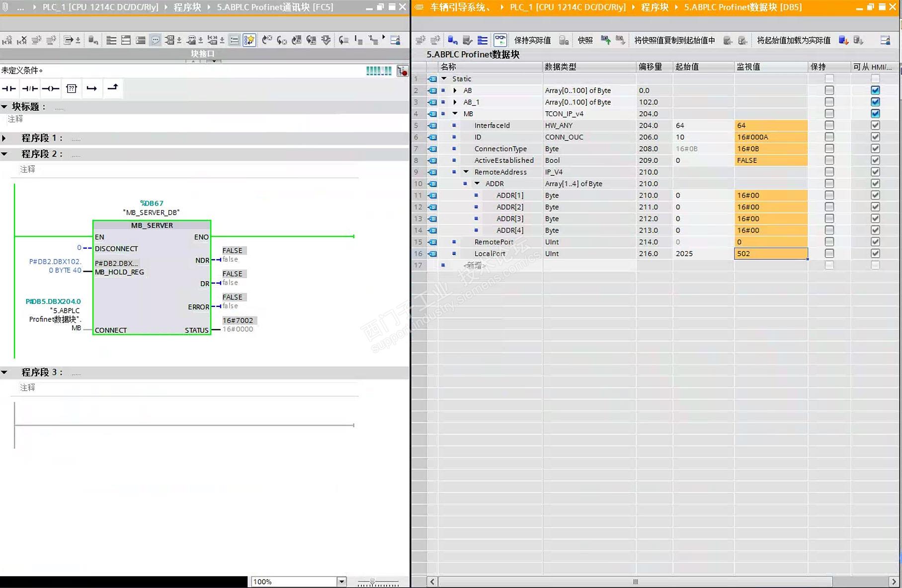This screenshot has height=588, width=902.
Task: Open the rightmost settings icon in FC5 toolbar
Action: (396, 40)
